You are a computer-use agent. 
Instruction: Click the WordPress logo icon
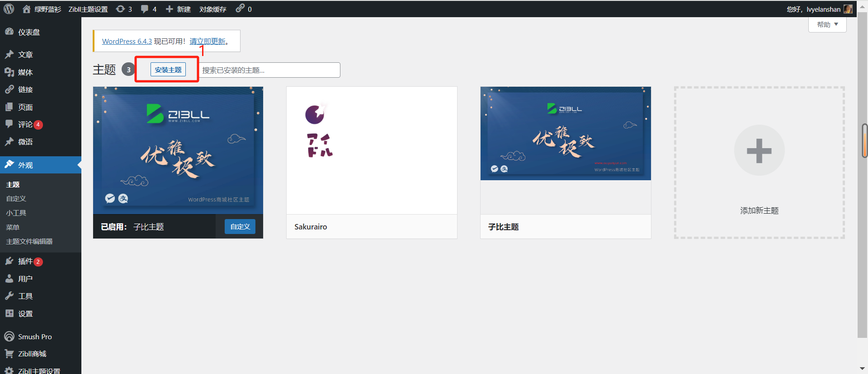coord(9,9)
